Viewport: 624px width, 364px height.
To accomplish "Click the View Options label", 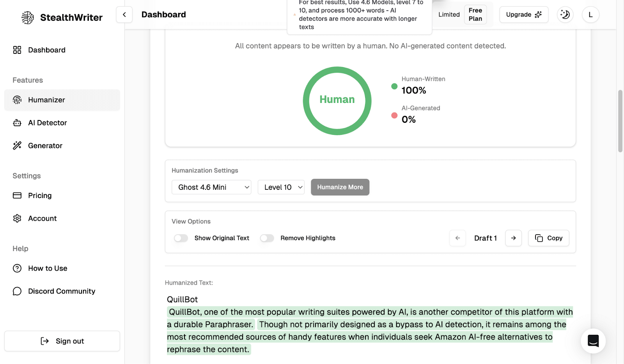I will pyautogui.click(x=191, y=221).
